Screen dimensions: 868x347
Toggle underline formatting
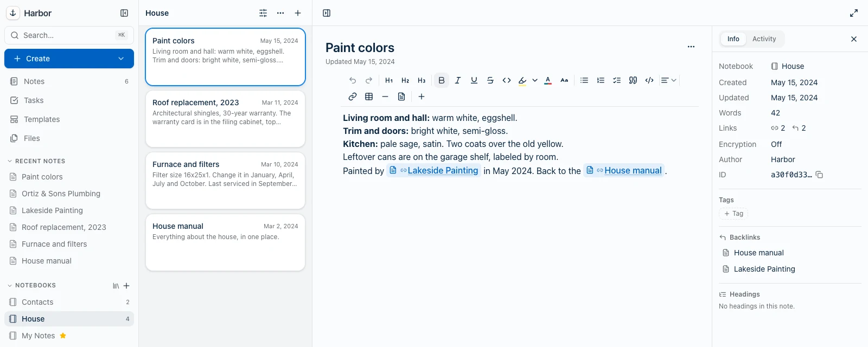click(474, 80)
